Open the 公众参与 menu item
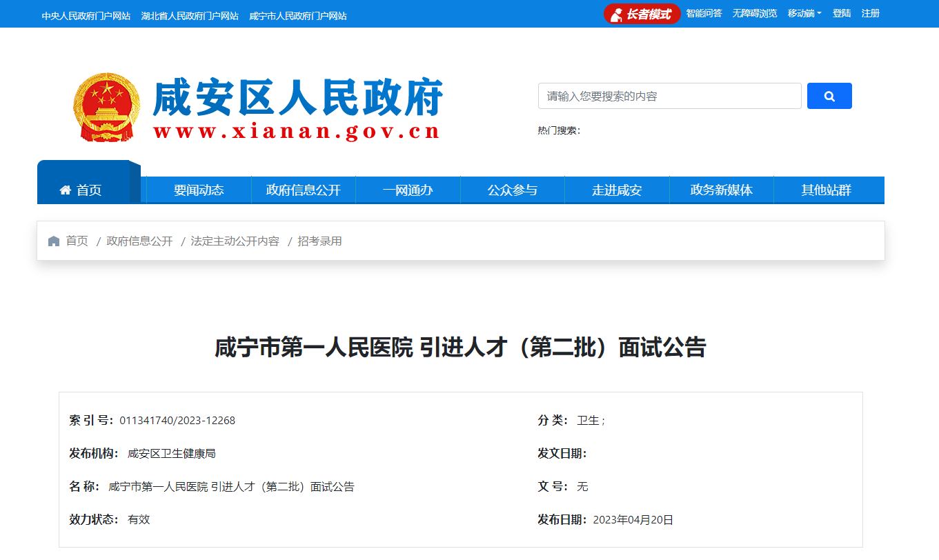Viewport: 939px width, 560px height. click(513, 190)
